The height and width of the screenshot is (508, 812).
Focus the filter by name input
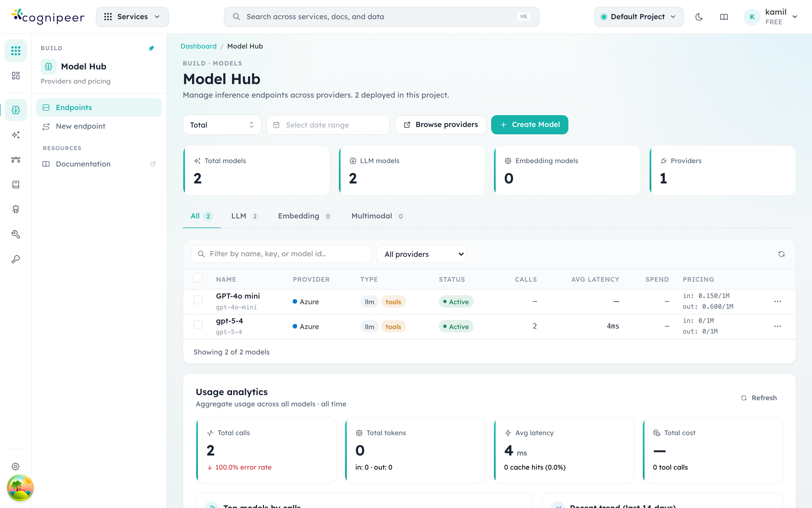click(281, 254)
